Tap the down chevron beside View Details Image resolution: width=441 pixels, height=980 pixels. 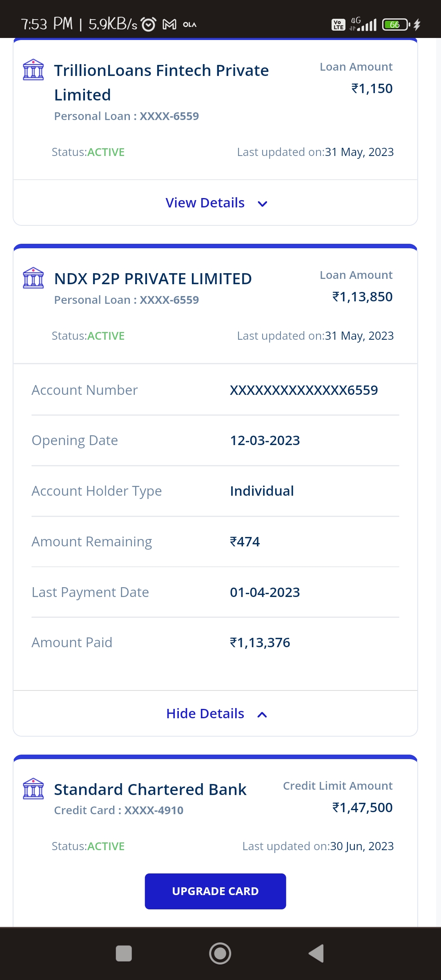263,204
